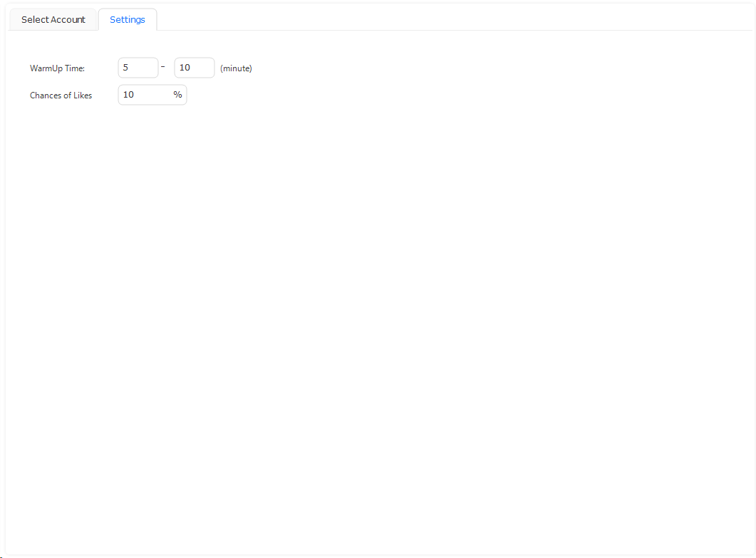Focus the maximum WarmUp Time field
Viewport: 756px width, 558px height.
(x=194, y=68)
